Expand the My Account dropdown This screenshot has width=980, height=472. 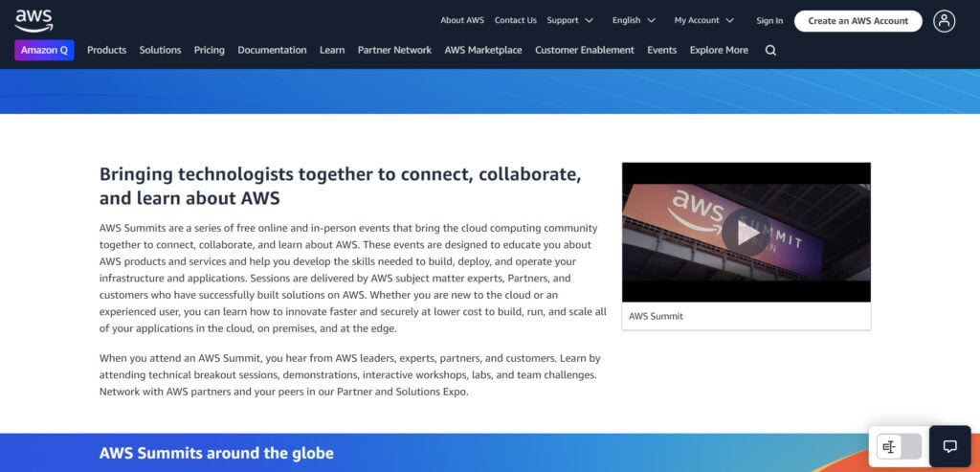coord(703,21)
